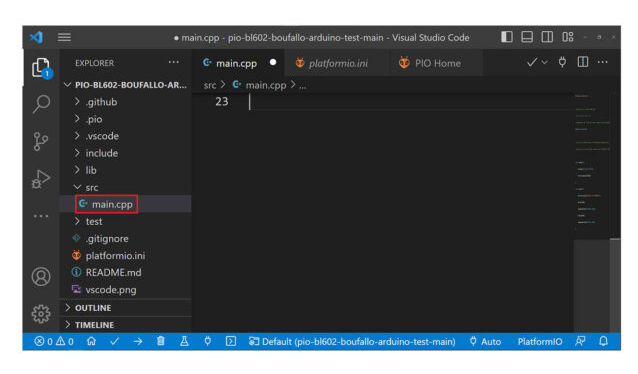Image resolution: width=638 pixels, height=374 pixels.
Task: Open notifications bell in status bar
Action: tap(603, 341)
